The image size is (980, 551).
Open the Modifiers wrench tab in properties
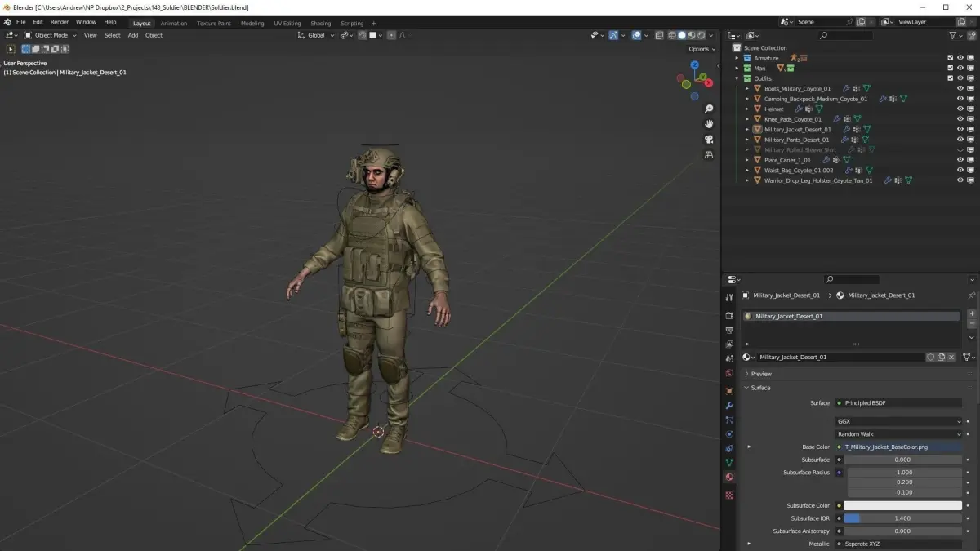(729, 406)
